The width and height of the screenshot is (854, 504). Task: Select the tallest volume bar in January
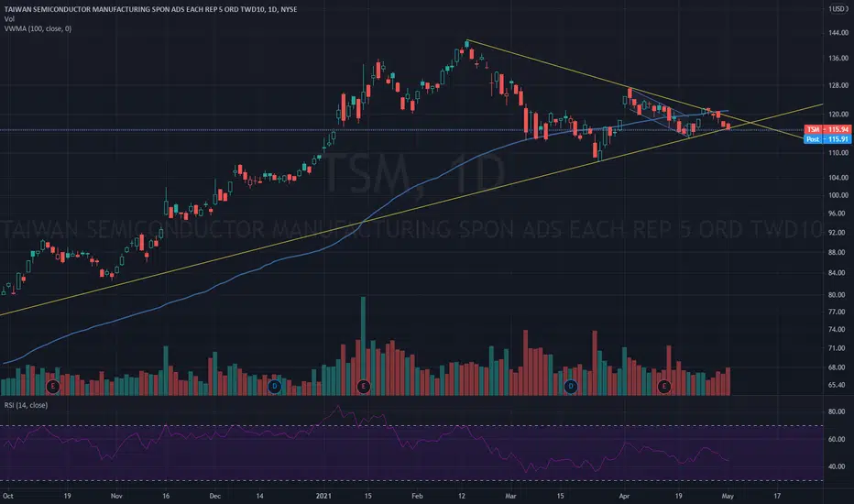pyautogui.click(x=363, y=346)
